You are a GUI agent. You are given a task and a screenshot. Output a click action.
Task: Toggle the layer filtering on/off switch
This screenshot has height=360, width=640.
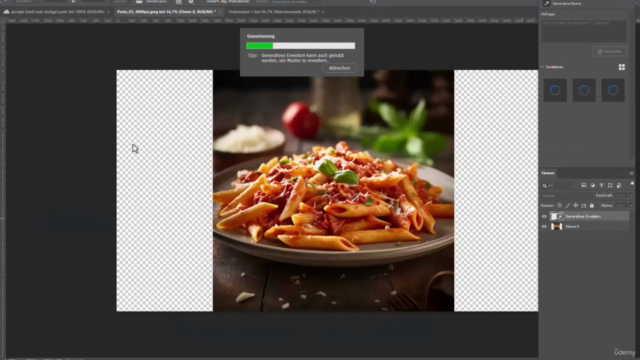[632, 184]
